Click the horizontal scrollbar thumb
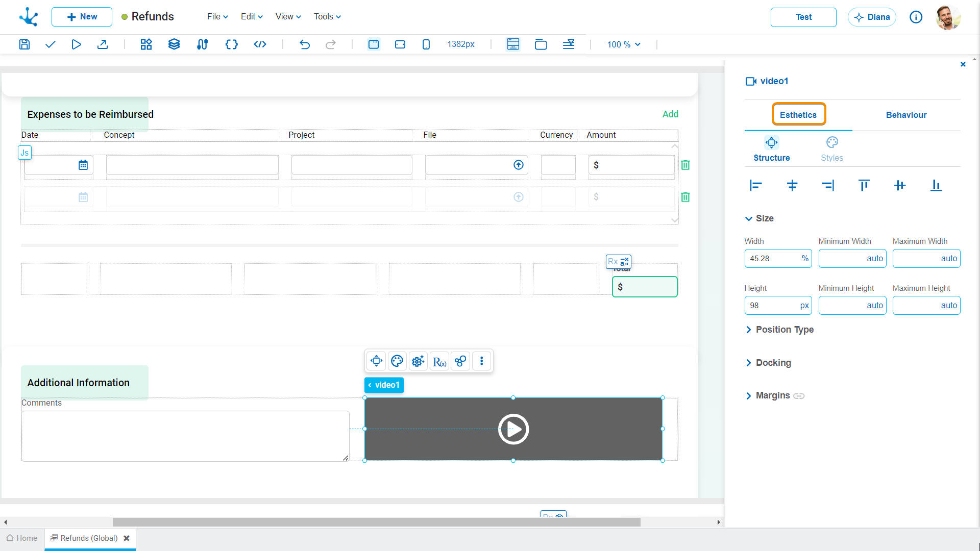 376,522
